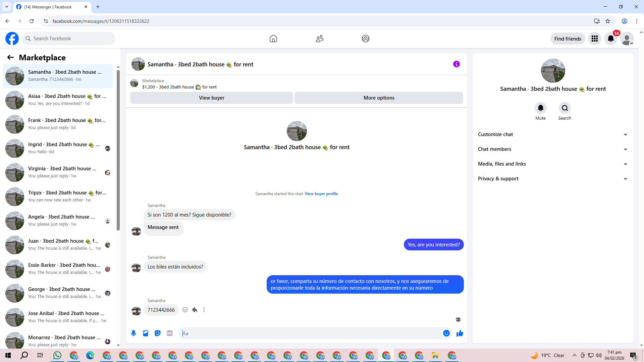Attach a photo using the image icon
Image resolution: width=644 pixels, height=362 pixels.
[146, 333]
